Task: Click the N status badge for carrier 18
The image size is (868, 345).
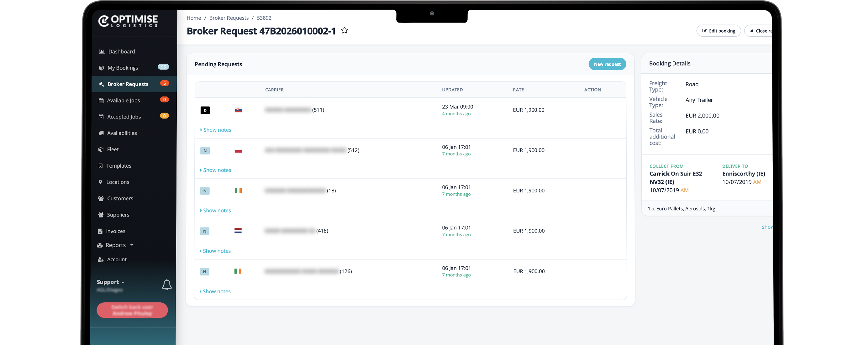Action: tap(204, 191)
